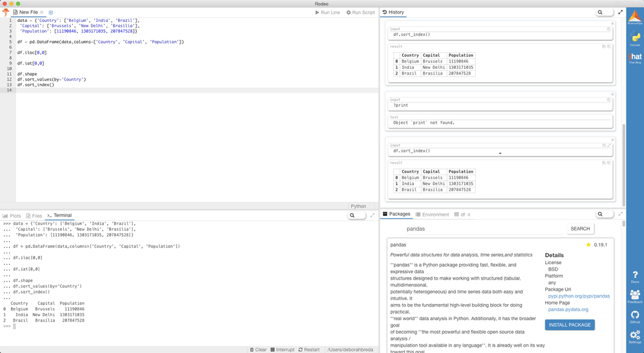The width and height of the screenshot is (644, 353).
Task: Restart the Python kernel
Action: tap(309, 350)
